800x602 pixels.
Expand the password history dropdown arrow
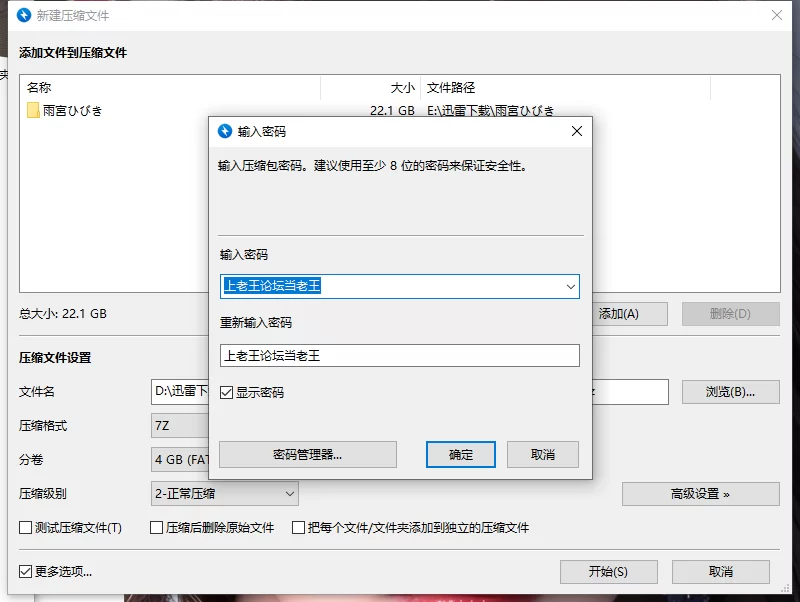coord(571,287)
